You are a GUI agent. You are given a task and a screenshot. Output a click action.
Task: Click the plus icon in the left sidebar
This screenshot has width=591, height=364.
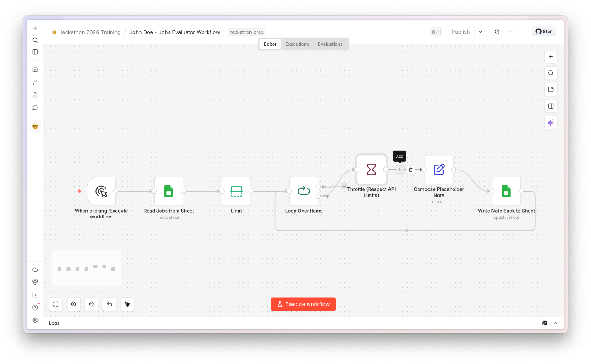[x=35, y=28]
